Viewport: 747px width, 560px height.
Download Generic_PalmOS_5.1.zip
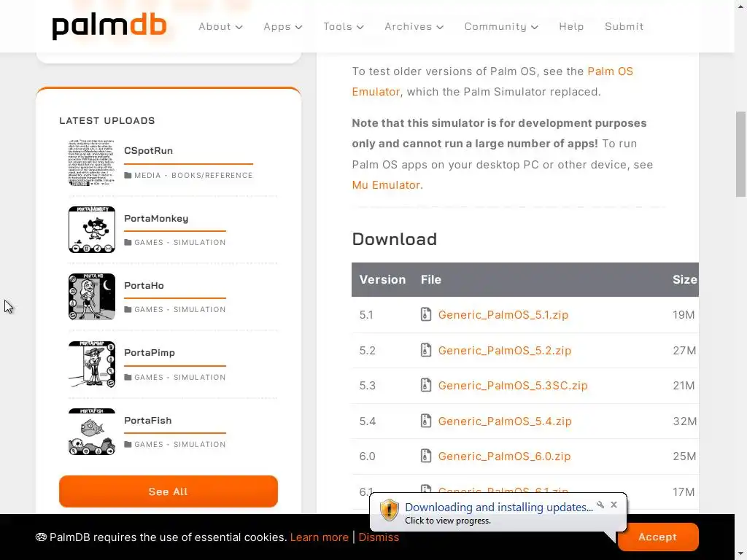[503, 315]
